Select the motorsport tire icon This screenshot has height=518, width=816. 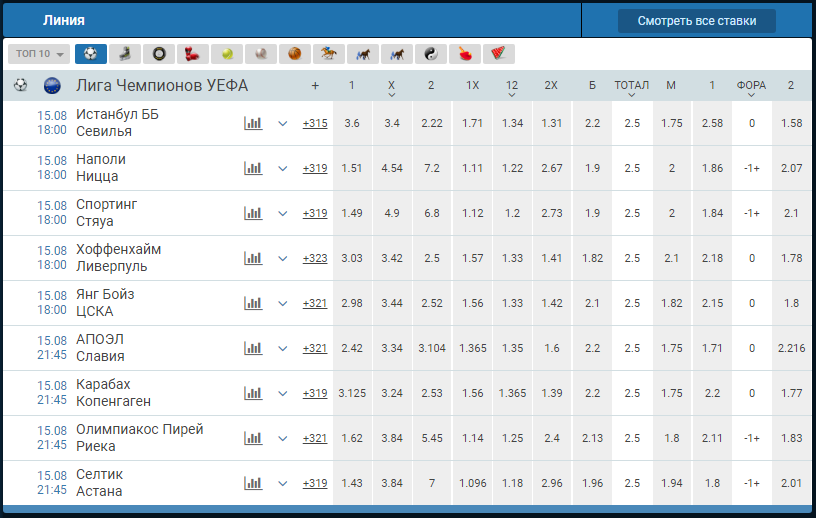pyautogui.click(x=159, y=54)
